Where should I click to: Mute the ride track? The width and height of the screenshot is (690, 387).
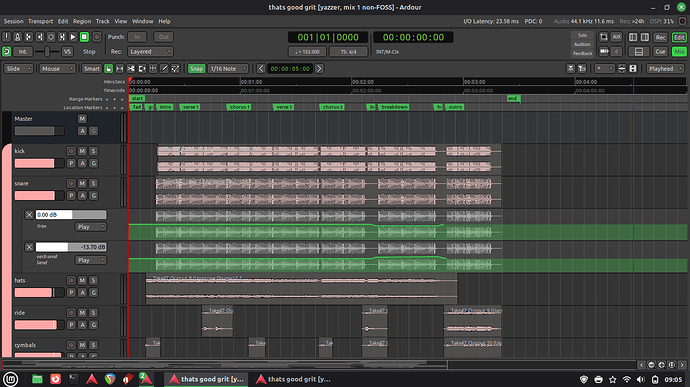tap(82, 313)
